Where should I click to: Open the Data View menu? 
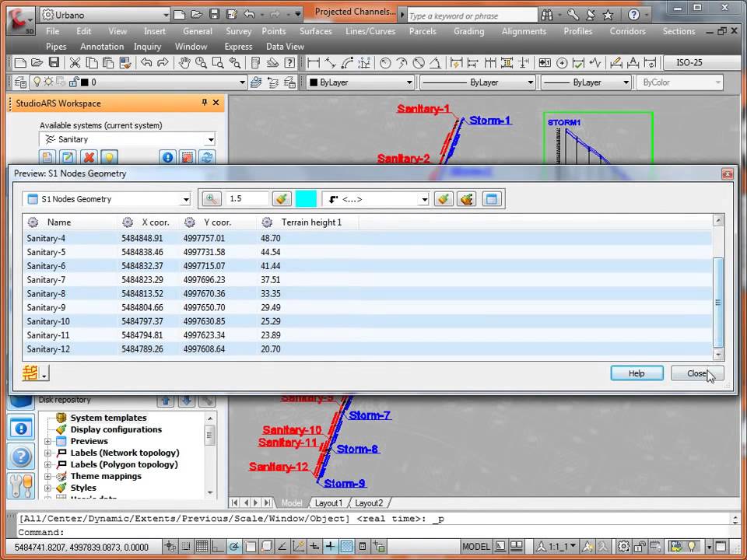pyautogui.click(x=285, y=47)
